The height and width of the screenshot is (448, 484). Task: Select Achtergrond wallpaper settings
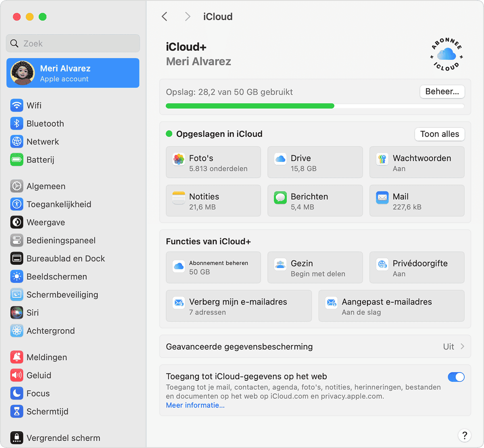click(42, 331)
